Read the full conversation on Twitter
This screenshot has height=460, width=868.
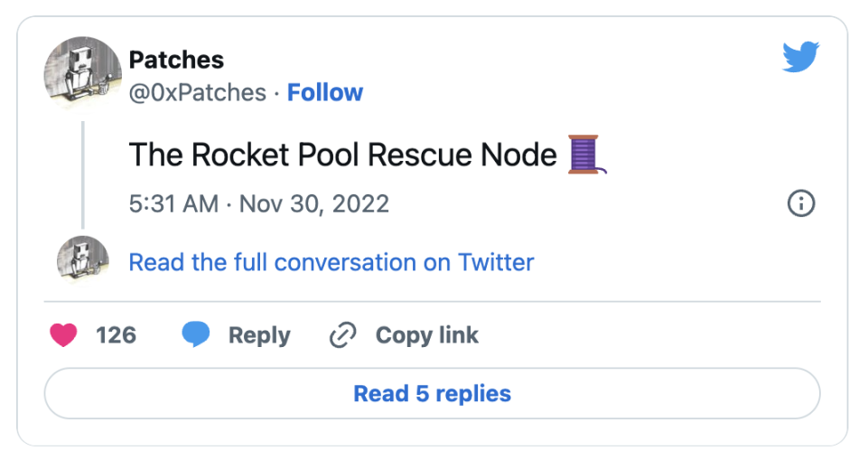click(x=331, y=262)
